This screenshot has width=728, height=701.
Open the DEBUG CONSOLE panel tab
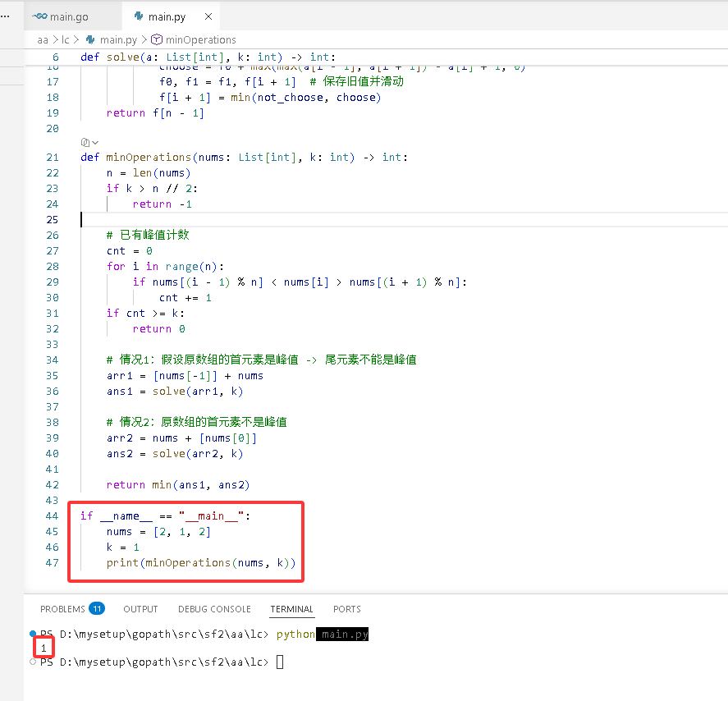(214, 608)
